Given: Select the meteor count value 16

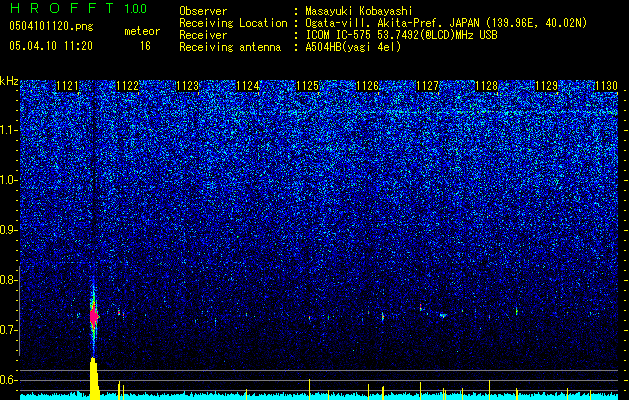Looking at the screenshot, I should point(145,46).
